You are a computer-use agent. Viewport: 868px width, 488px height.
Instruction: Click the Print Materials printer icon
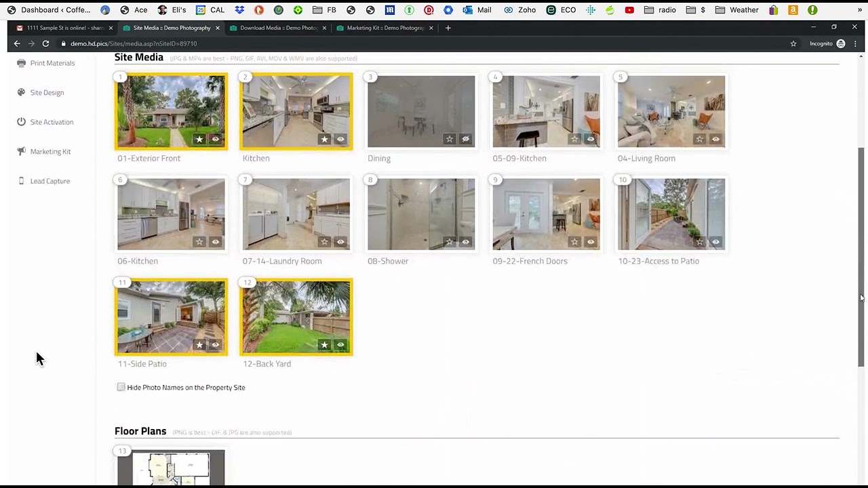pos(21,63)
